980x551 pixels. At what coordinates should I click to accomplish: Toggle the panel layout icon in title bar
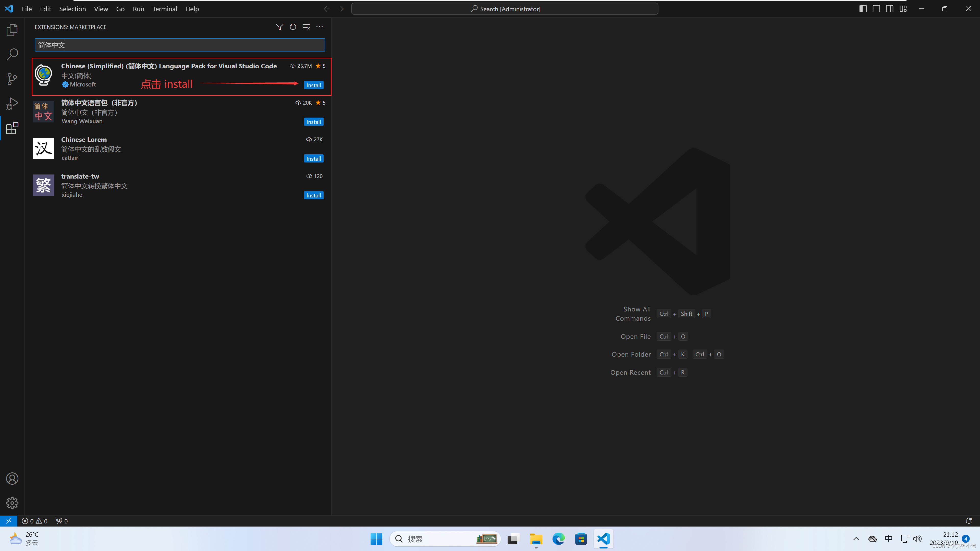point(876,9)
